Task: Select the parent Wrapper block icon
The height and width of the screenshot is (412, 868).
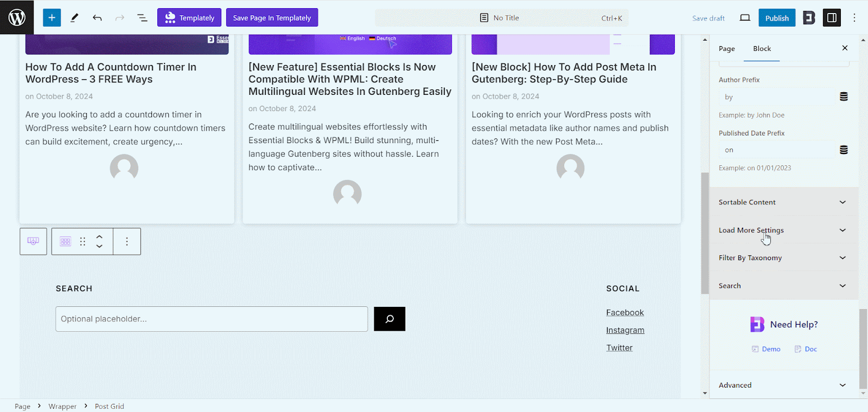Action: point(33,241)
